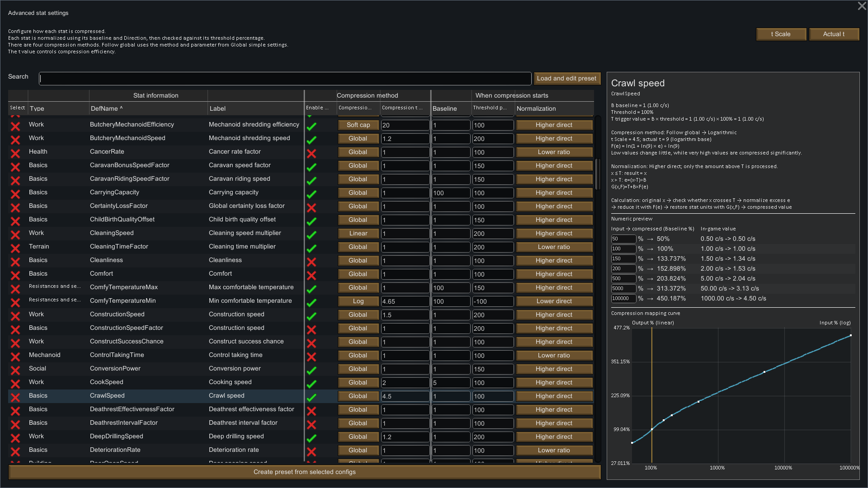Select the Deathrest effectiveness factor row label

(251, 409)
